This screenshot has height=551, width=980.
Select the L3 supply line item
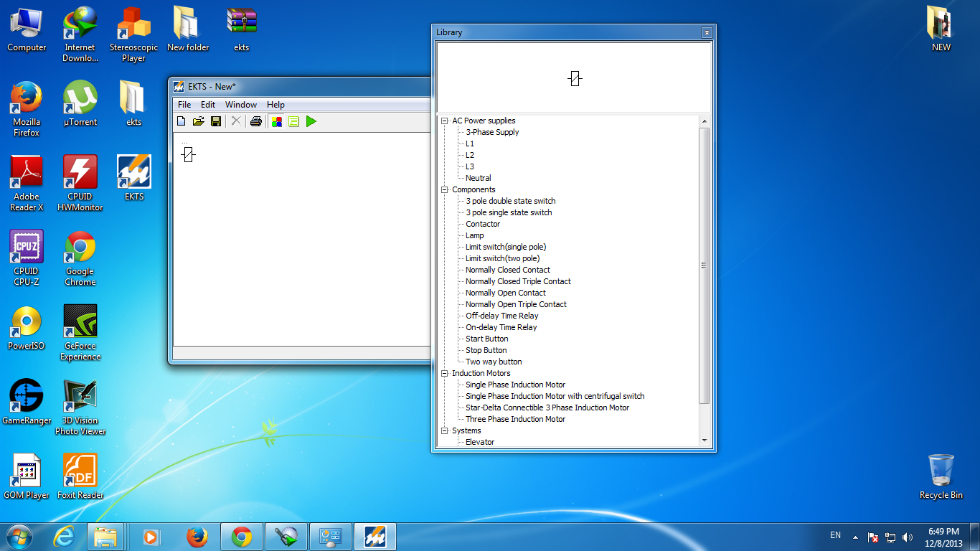point(470,166)
